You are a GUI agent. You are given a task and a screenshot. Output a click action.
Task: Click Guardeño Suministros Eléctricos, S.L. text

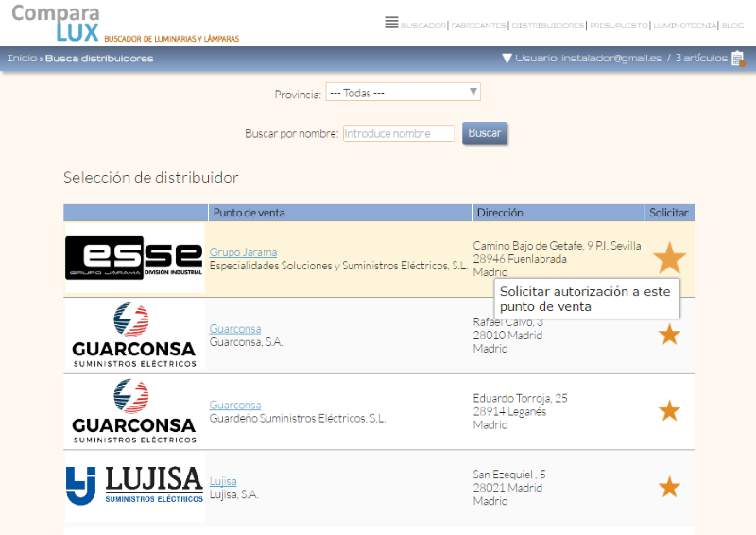coord(298,418)
